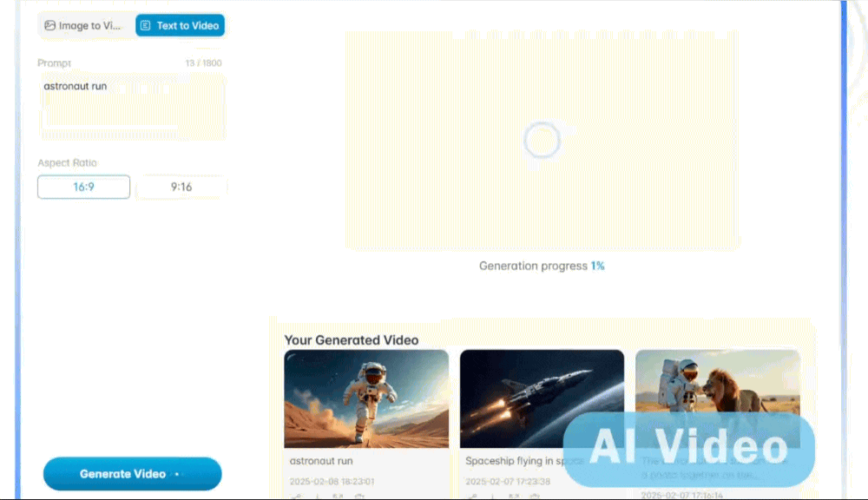Click the 'Generation progress 1%' text
Image resolution: width=868 pixels, height=500 pixels.
click(542, 266)
